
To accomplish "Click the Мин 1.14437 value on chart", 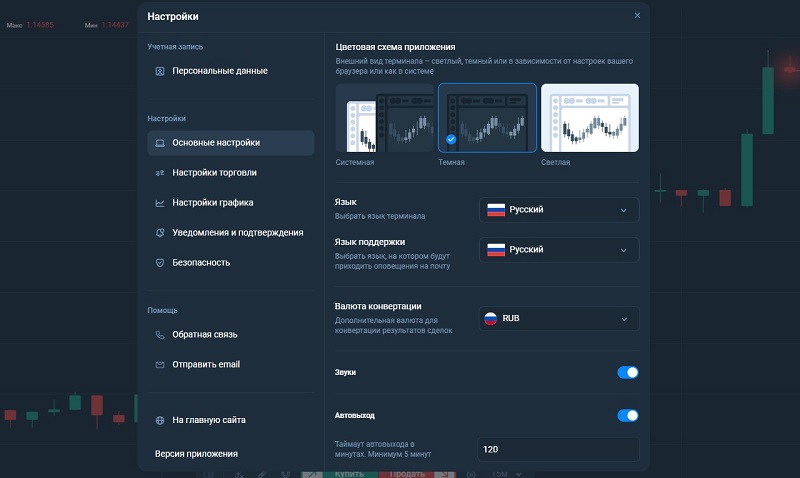I will pos(107,25).
